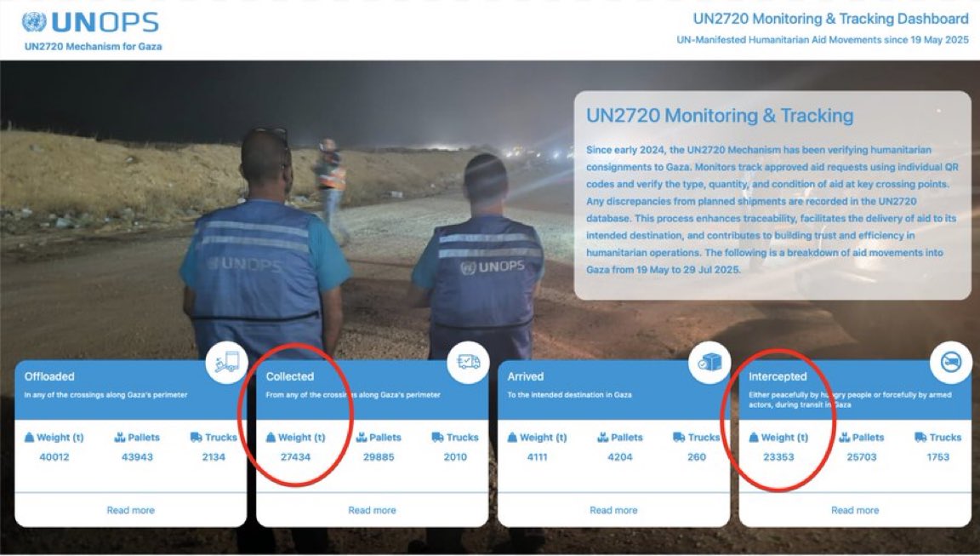
Task: Click the info panel paragraph starting 'Since early 2024'
Action: pyautogui.click(x=772, y=210)
